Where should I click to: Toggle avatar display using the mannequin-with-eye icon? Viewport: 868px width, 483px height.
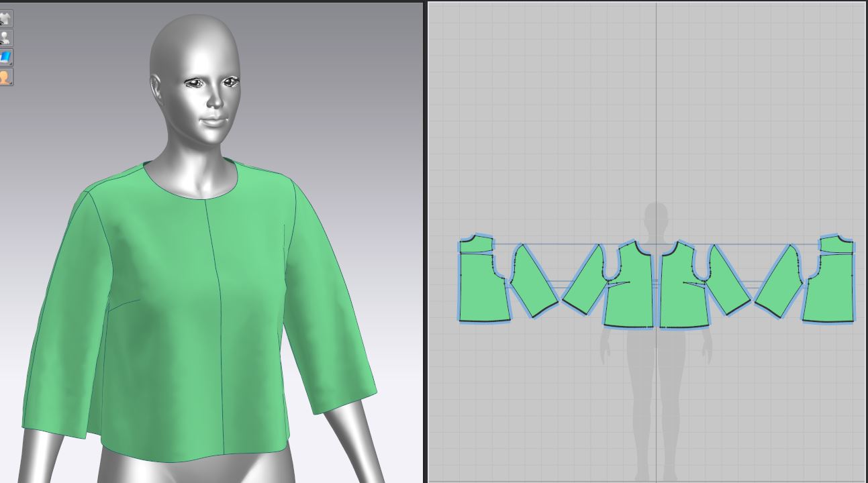pos(5,38)
